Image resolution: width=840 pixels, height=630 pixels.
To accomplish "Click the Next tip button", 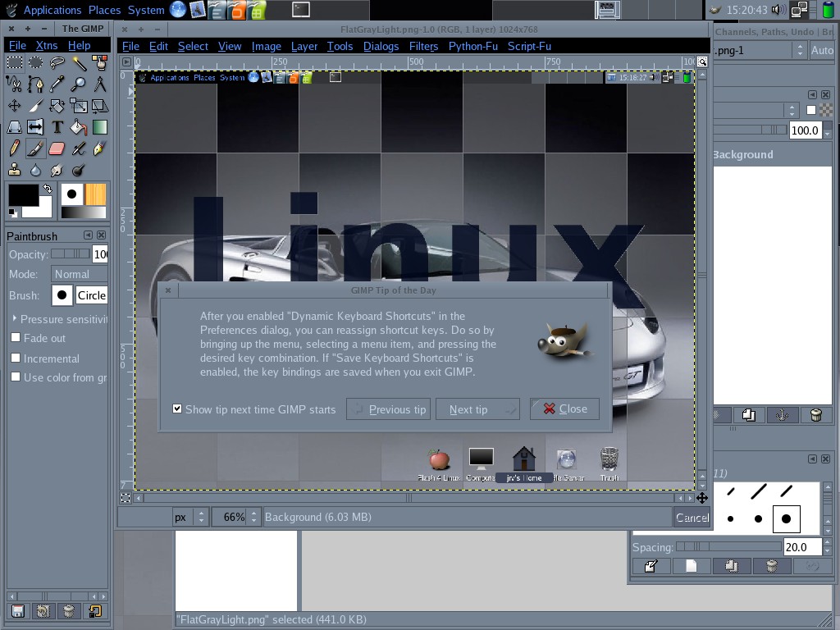I will tap(477, 409).
